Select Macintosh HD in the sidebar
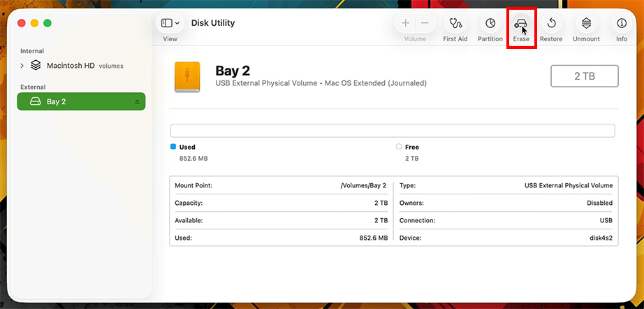 coord(71,66)
